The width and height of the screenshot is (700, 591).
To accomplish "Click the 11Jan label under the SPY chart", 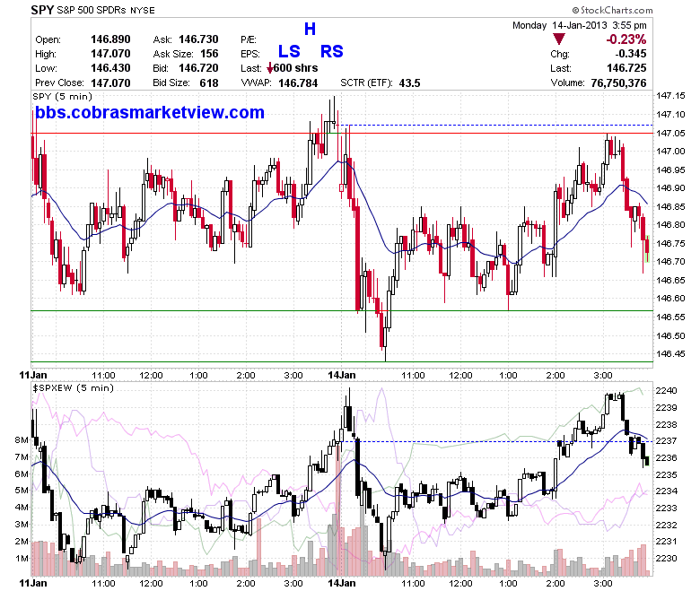I will pyautogui.click(x=32, y=375).
